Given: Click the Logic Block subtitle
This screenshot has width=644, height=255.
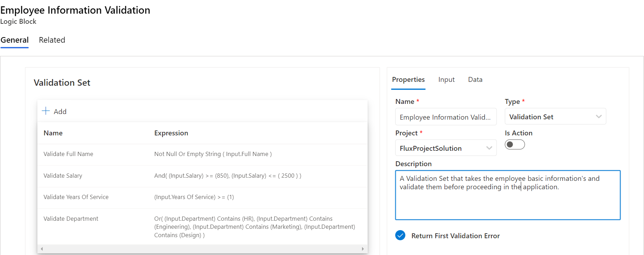Looking at the screenshot, I should pos(18,21).
